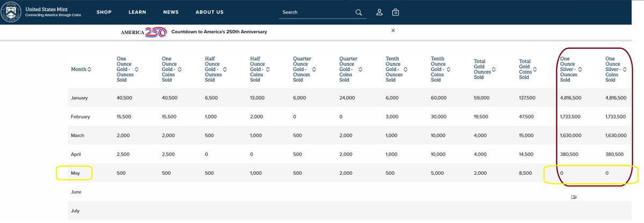Image resolution: width=644 pixels, height=223 pixels.
Task: Click the United States Mint seal logo
Action: pyautogui.click(x=12, y=12)
